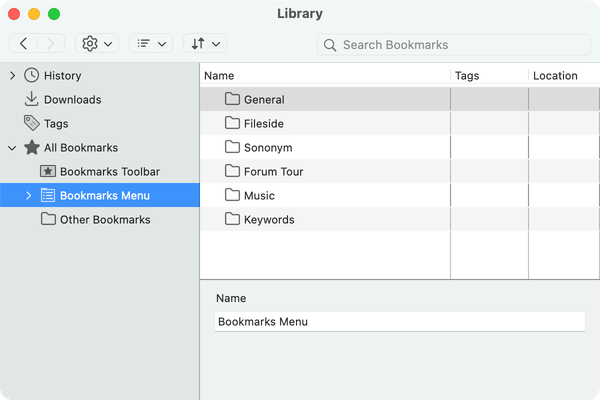Screen dimensions: 600x400
Task: Select the Tags sidebar entry
Action: pyautogui.click(x=56, y=124)
